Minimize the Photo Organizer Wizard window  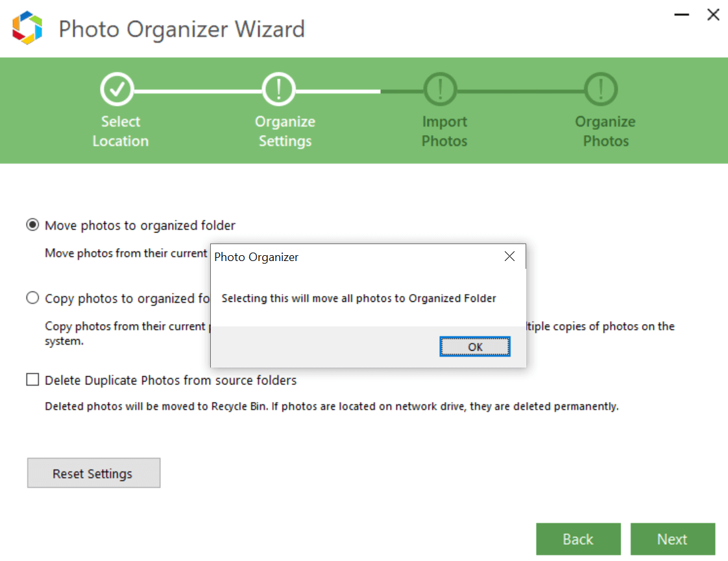(x=681, y=14)
